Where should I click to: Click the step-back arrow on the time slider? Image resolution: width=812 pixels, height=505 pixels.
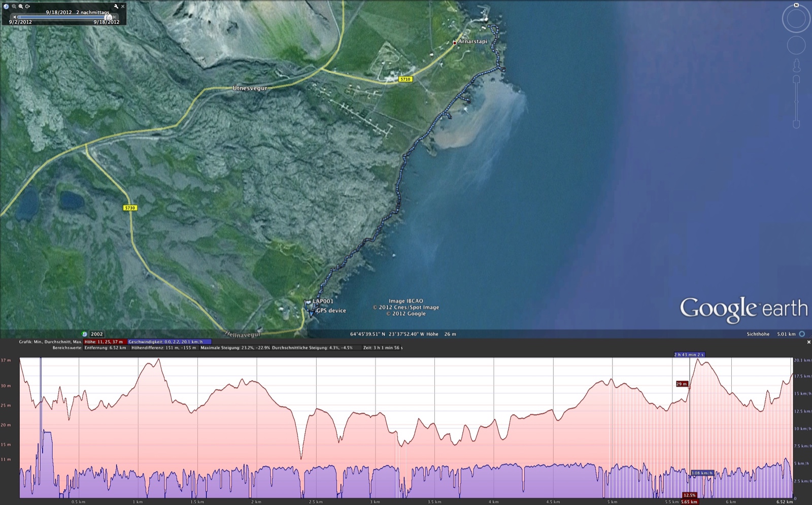[15, 17]
